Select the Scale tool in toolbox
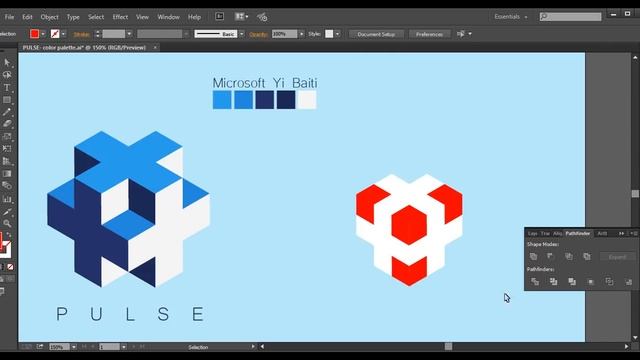The width and height of the screenshot is (640, 360). pos(7,137)
